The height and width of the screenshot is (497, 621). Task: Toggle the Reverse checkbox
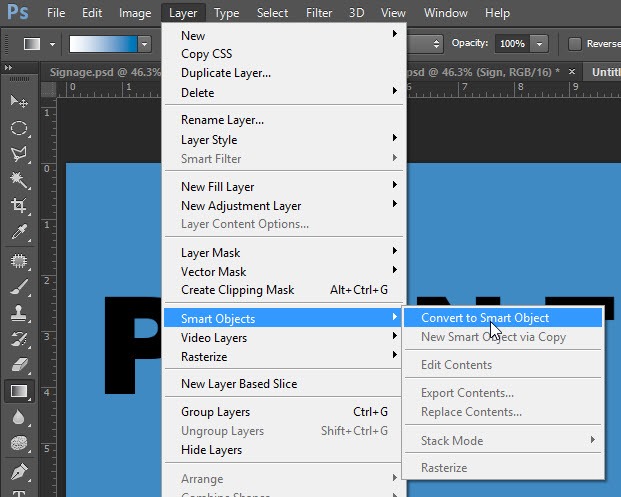click(575, 44)
